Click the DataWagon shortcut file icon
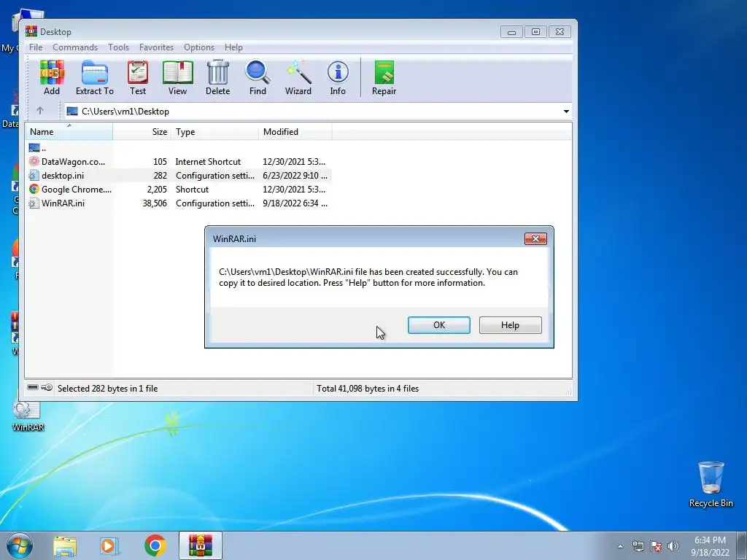 click(x=34, y=161)
